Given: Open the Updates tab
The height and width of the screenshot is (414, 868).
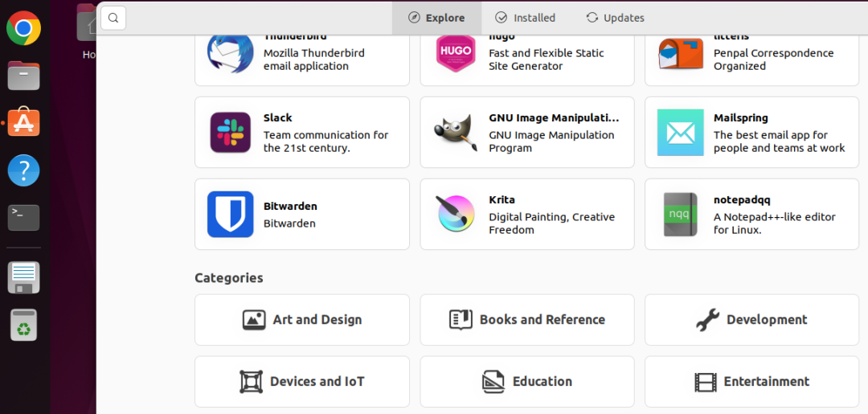Looking at the screenshot, I should tap(615, 18).
